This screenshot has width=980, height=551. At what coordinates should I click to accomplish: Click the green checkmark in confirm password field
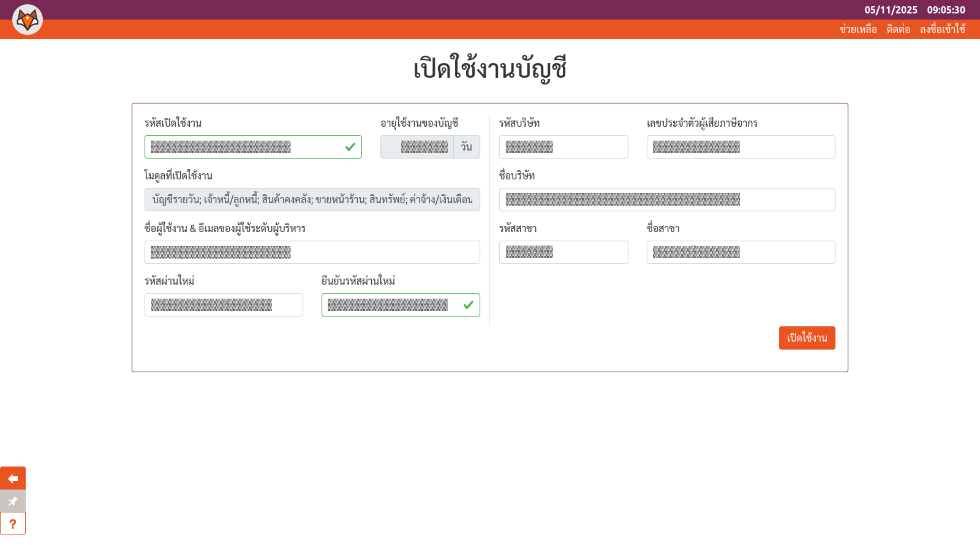pos(468,304)
